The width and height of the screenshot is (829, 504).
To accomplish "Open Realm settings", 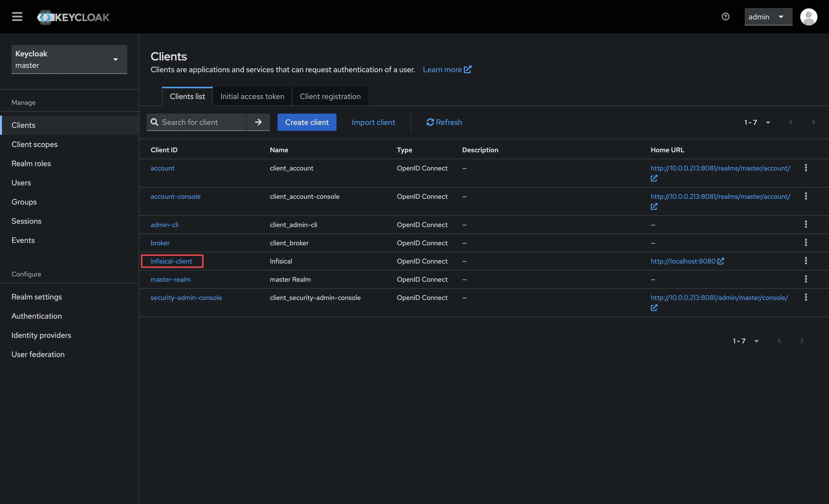I will [x=69, y=297].
